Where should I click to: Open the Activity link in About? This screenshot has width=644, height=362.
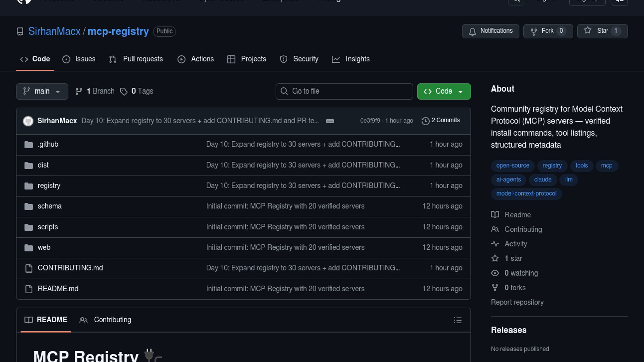[516, 244]
